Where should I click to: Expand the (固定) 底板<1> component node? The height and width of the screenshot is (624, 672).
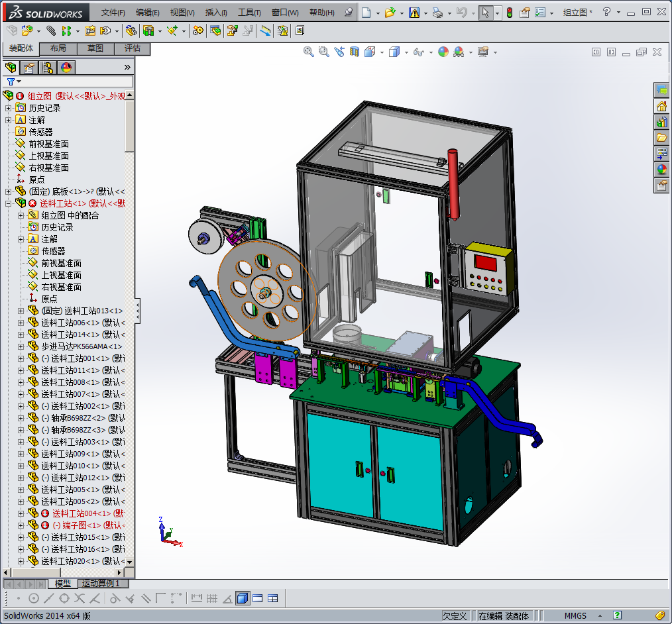pyautogui.click(x=8, y=191)
